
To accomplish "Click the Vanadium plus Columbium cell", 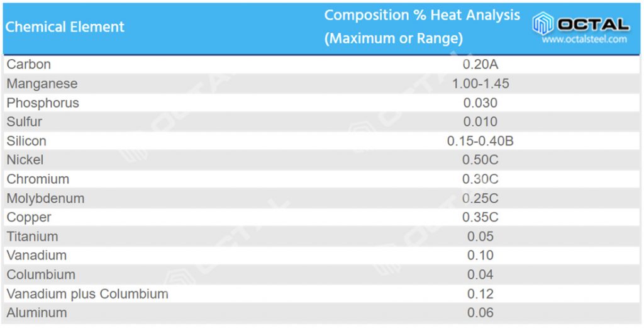I will coord(87,294).
